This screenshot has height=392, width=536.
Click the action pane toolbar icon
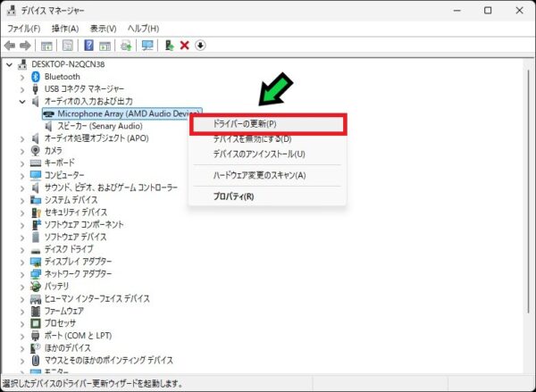[x=105, y=46]
